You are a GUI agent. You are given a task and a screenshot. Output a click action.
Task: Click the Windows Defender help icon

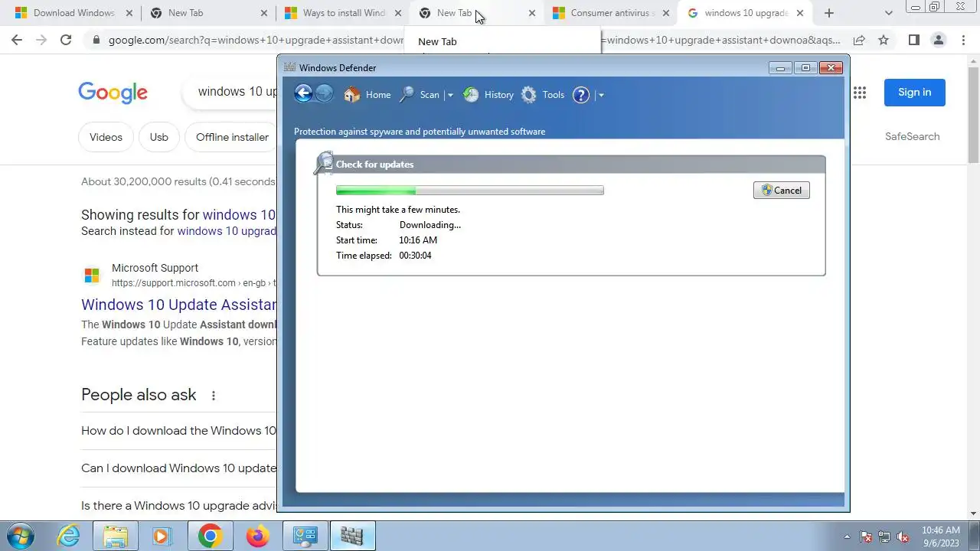(581, 95)
